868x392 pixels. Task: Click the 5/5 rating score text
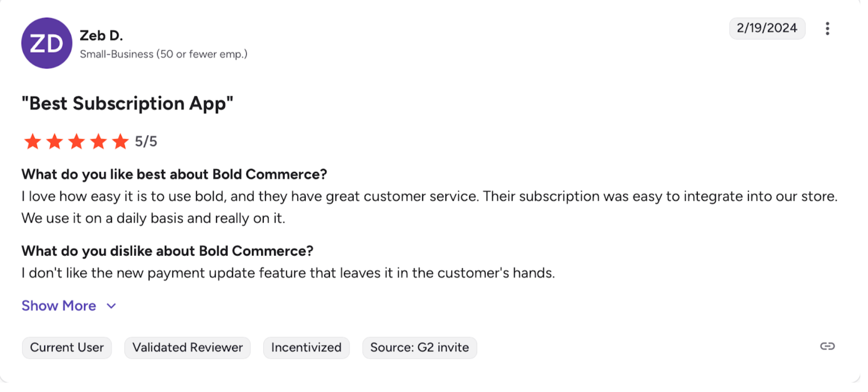click(x=146, y=142)
